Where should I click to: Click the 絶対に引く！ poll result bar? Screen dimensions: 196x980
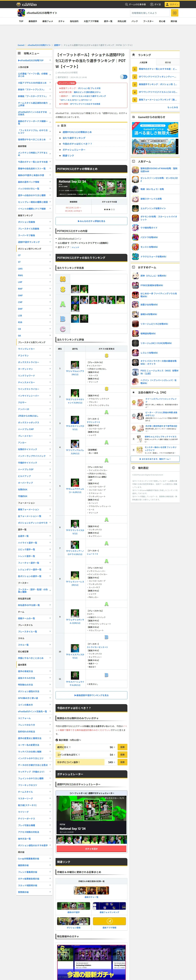click(86, 747)
